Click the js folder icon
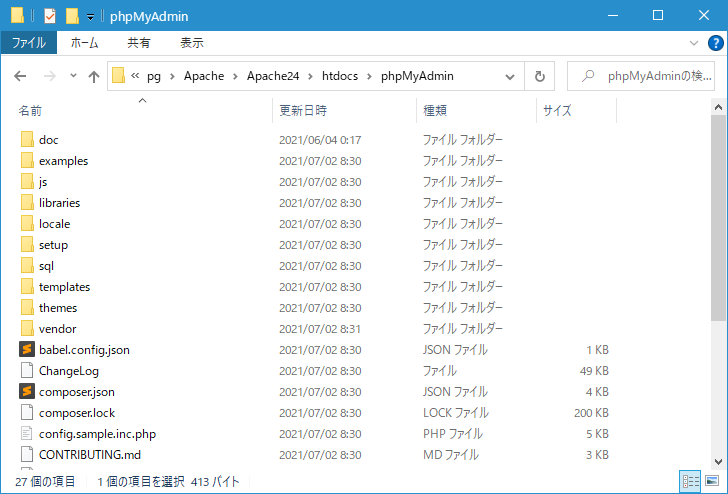Viewport: 728px width, 494px height. 27,181
